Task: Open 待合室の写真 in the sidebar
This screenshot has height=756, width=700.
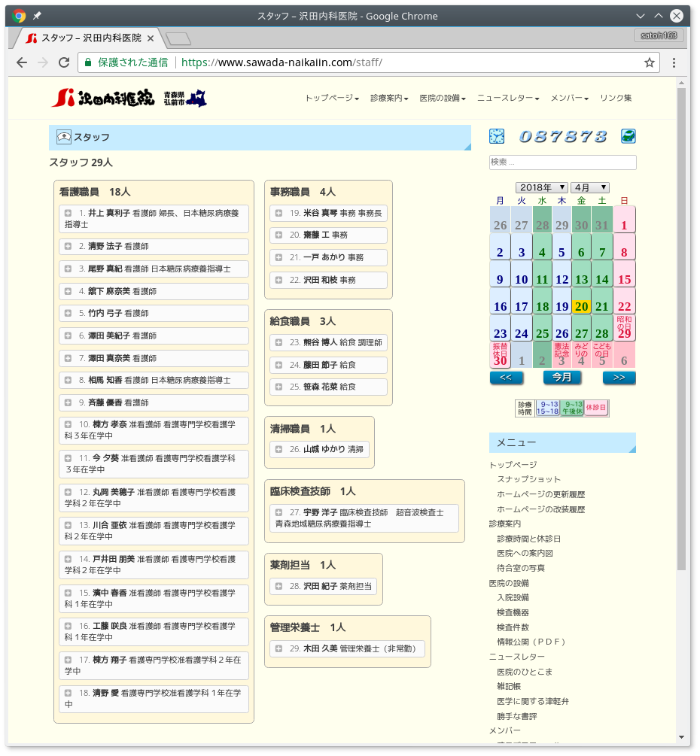Action: (521, 569)
